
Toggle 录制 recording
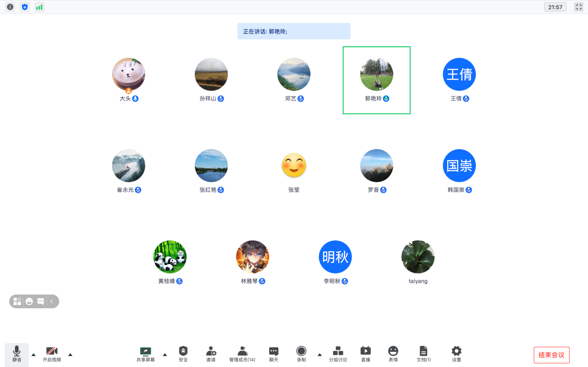301,354
